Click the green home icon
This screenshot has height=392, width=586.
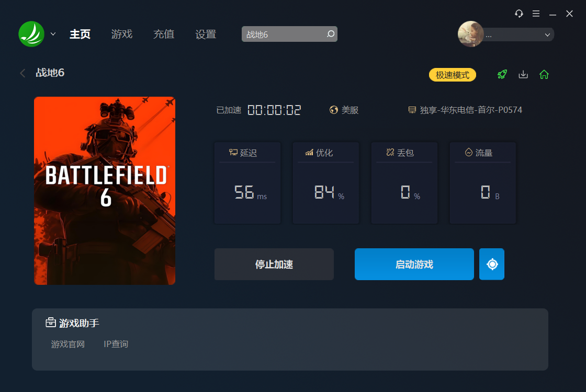[544, 74]
